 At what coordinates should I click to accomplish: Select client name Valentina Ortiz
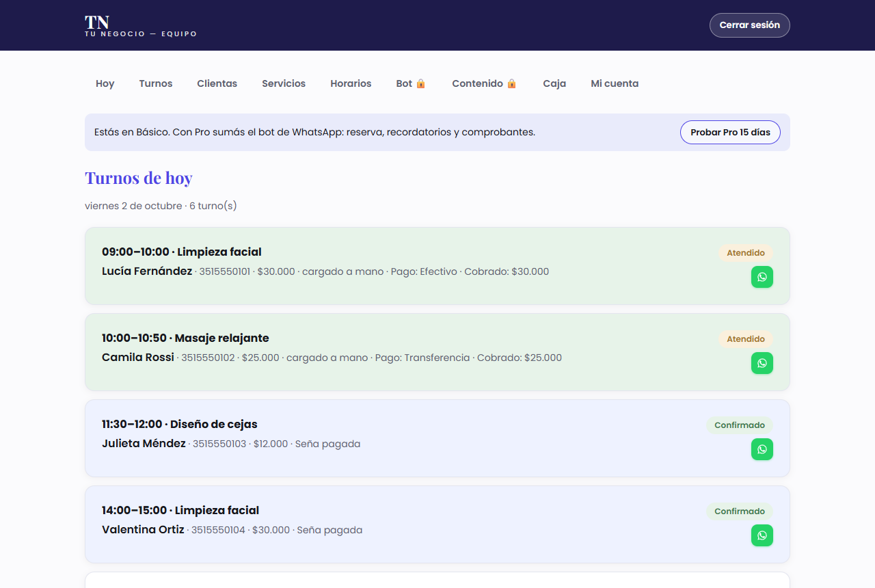click(143, 530)
